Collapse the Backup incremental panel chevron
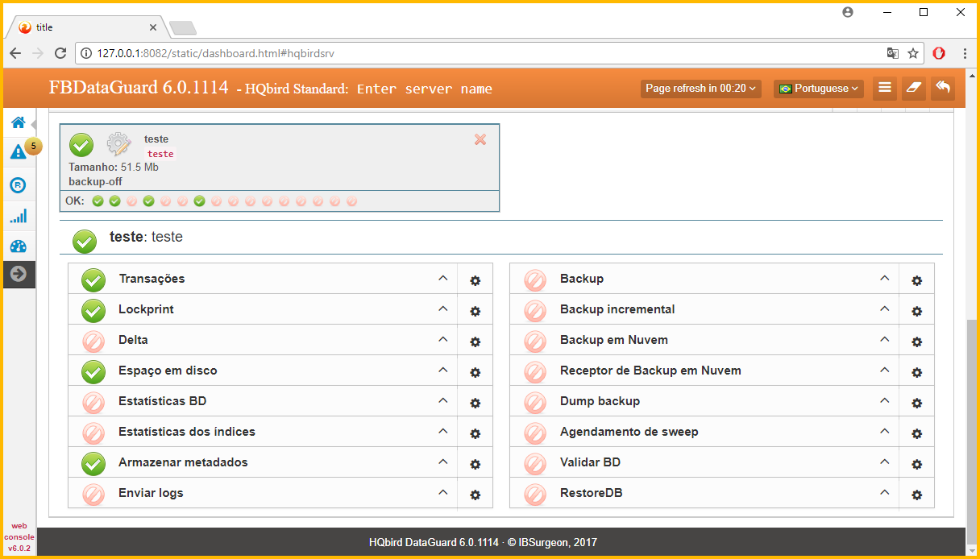The image size is (980, 559). coord(884,308)
